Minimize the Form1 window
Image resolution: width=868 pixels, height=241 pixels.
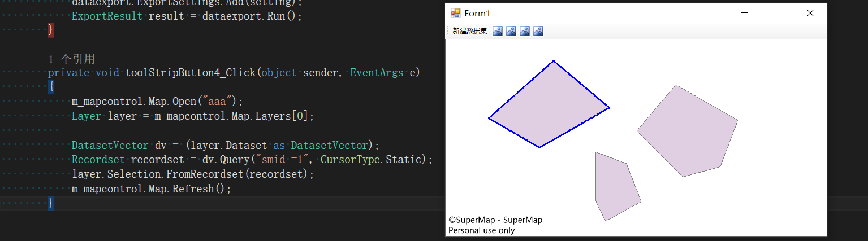745,13
